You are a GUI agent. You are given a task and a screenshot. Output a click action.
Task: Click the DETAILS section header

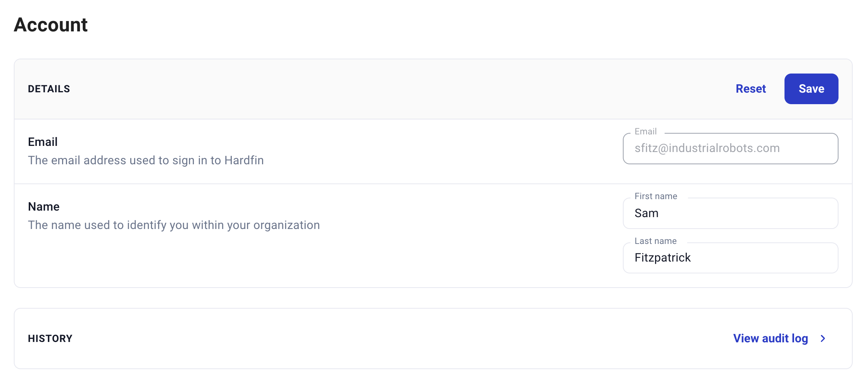pos(49,89)
